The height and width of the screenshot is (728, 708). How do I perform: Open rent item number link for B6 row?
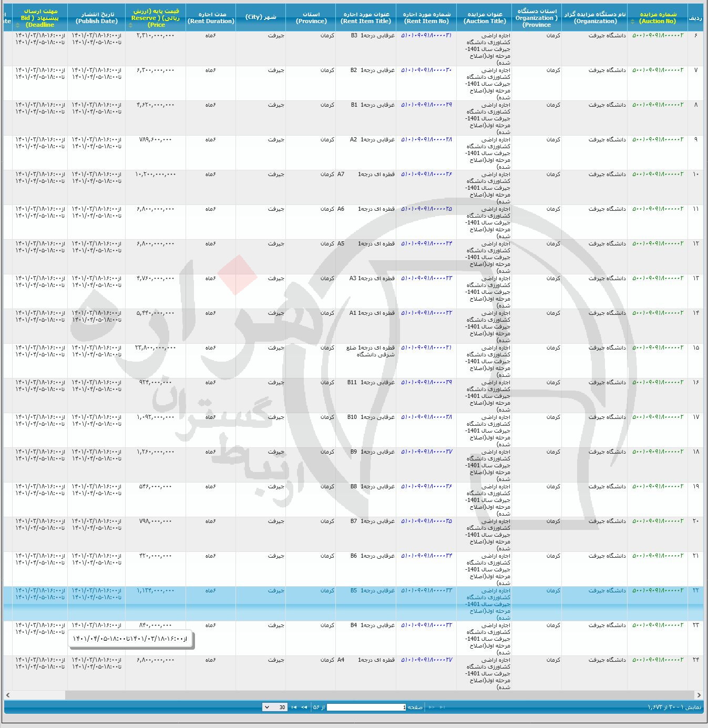(426, 556)
